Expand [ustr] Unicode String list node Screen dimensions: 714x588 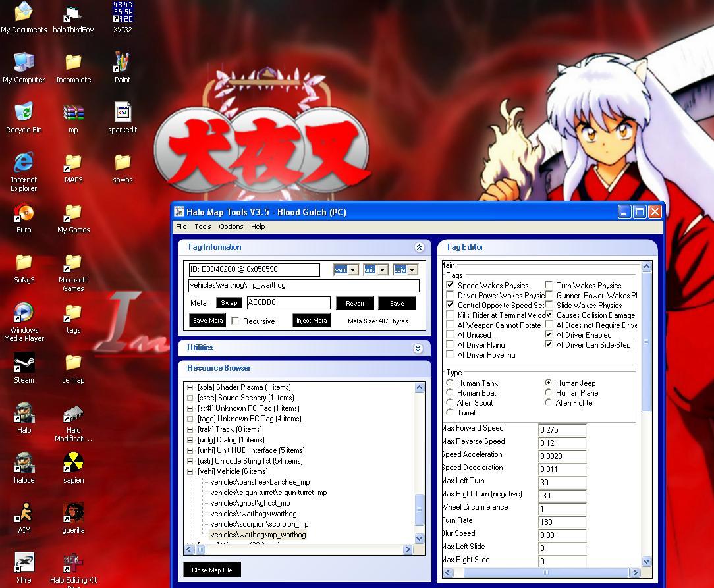(x=190, y=461)
